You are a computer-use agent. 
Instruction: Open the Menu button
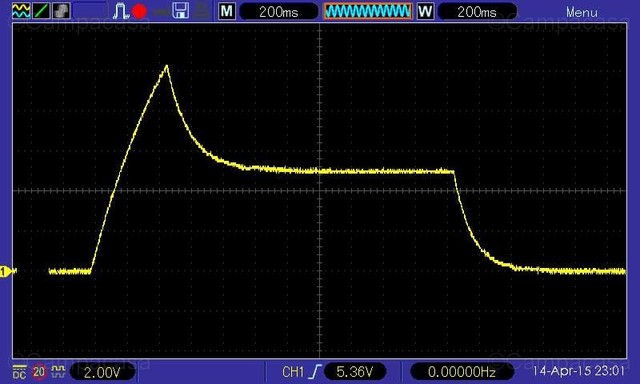coord(582,12)
